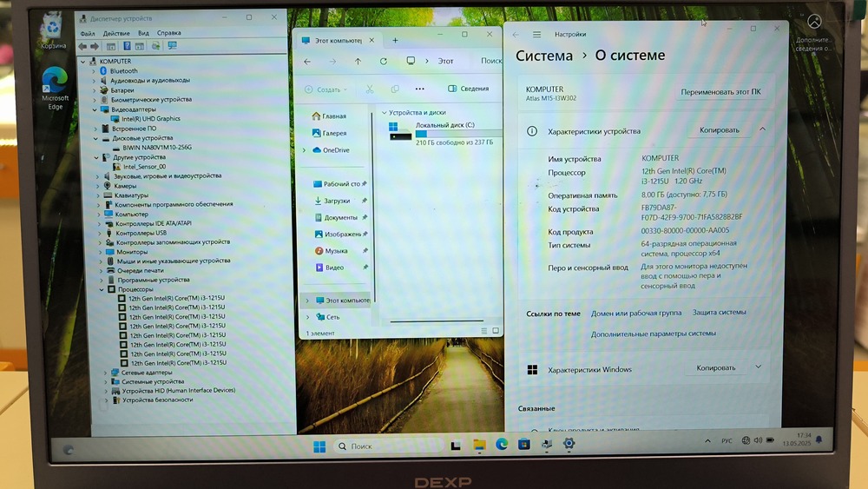Open the Справка menu in Device Manager
Viewport: 868px width, 489px height.
pos(169,33)
